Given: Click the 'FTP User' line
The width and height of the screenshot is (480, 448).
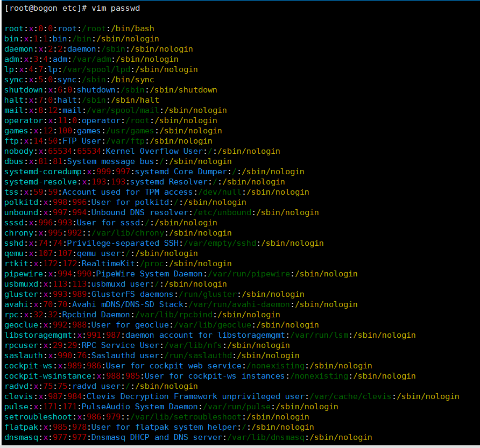Looking at the screenshot, I should coord(108,141).
